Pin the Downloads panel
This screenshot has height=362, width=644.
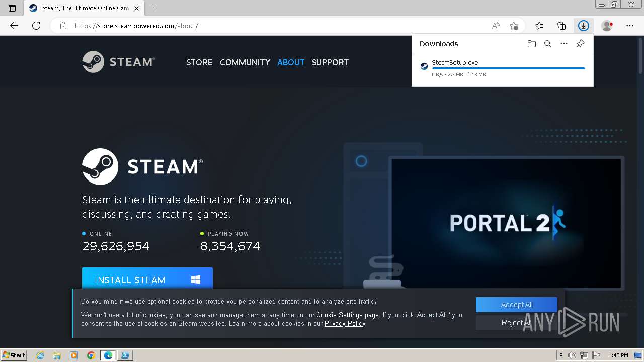pos(580,44)
